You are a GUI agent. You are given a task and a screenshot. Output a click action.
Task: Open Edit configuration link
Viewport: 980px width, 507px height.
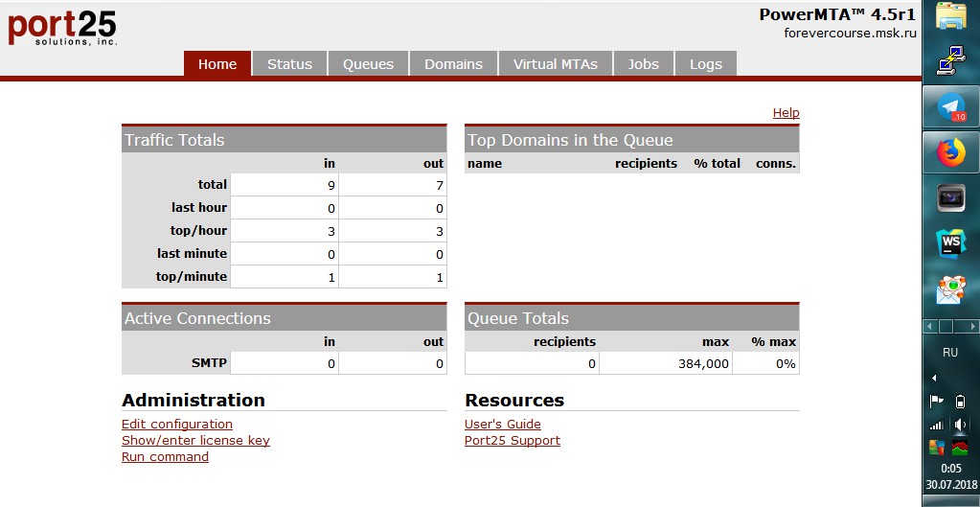click(177, 424)
